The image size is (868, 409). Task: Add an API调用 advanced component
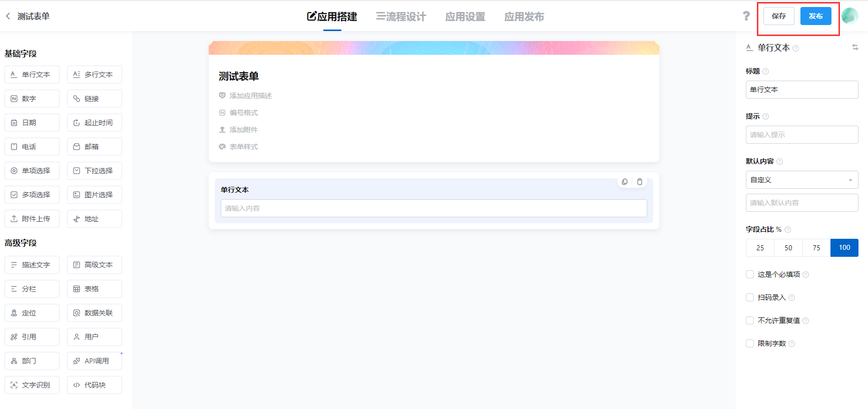95,361
